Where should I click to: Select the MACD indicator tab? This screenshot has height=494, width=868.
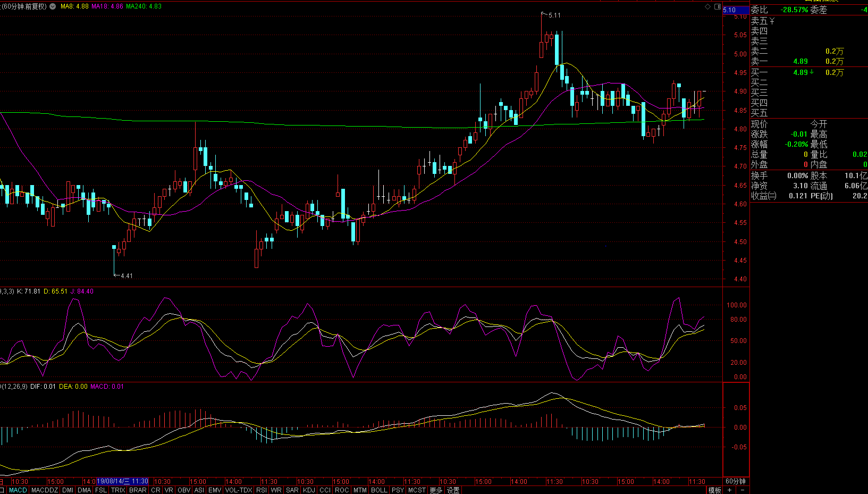(18, 490)
